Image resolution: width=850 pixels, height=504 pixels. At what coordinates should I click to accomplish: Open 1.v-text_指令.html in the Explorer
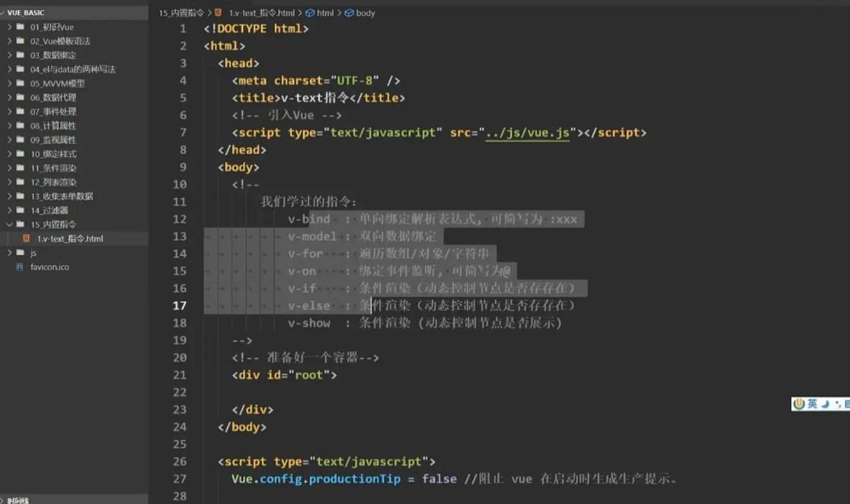70,238
